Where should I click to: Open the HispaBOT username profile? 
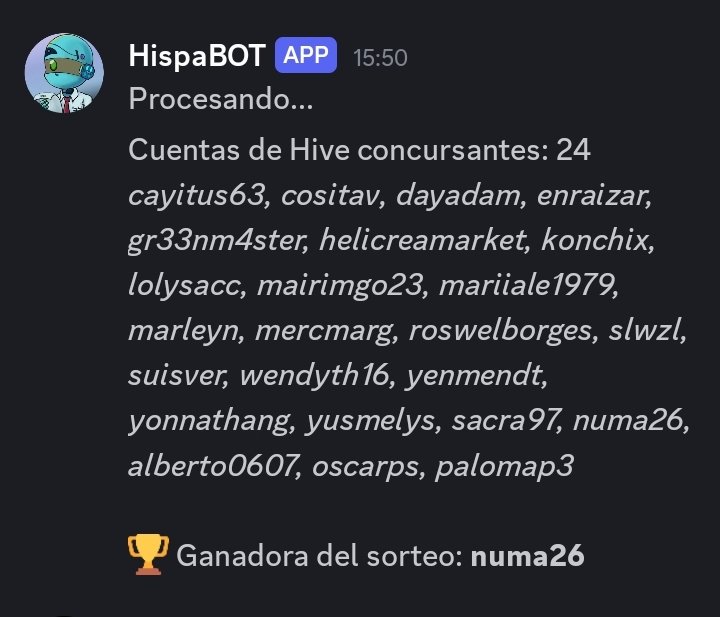coord(197,56)
